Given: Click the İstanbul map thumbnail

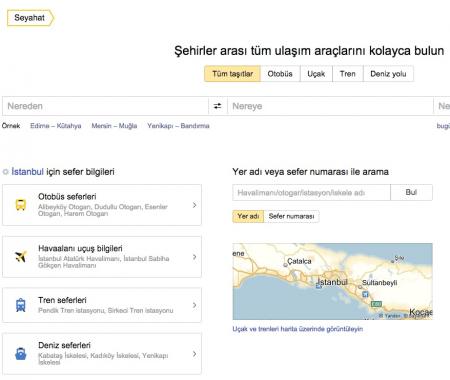Looking at the screenshot, I should [x=333, y=281].
